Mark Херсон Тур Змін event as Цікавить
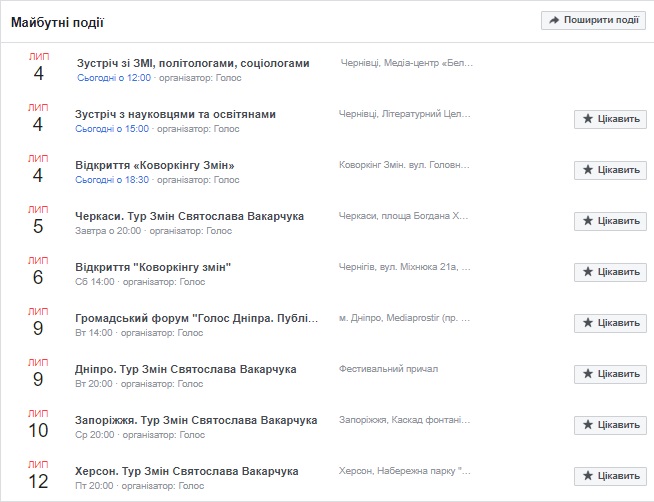This screenshot has width=654, height=502. [x=610, y=476]
